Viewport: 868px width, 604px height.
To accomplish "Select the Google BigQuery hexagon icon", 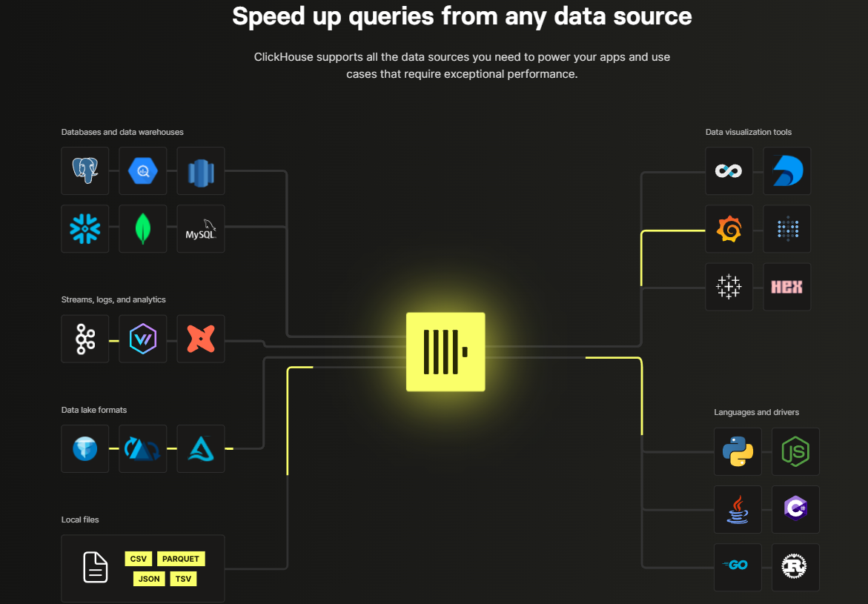I will coord(143,170).
